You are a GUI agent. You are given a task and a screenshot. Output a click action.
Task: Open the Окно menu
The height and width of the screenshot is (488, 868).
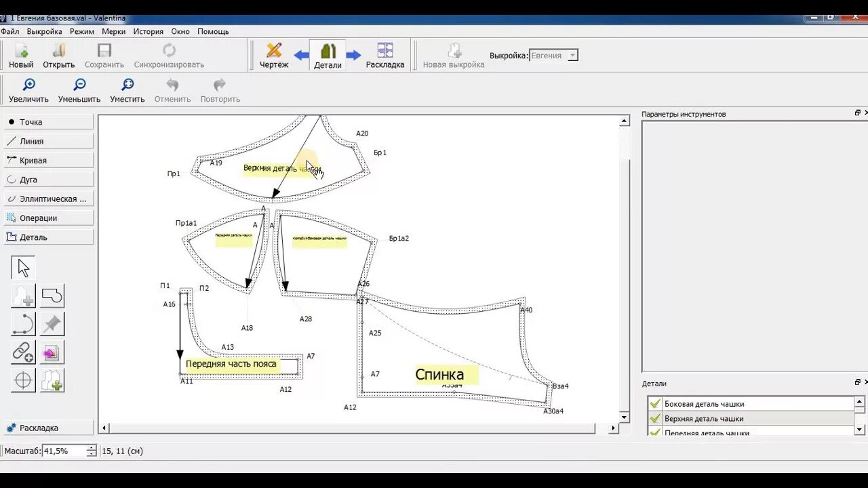coord(180,31)
